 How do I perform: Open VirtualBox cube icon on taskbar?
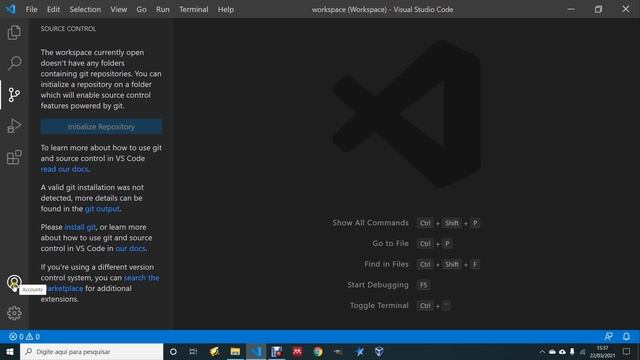coord(379,351)
